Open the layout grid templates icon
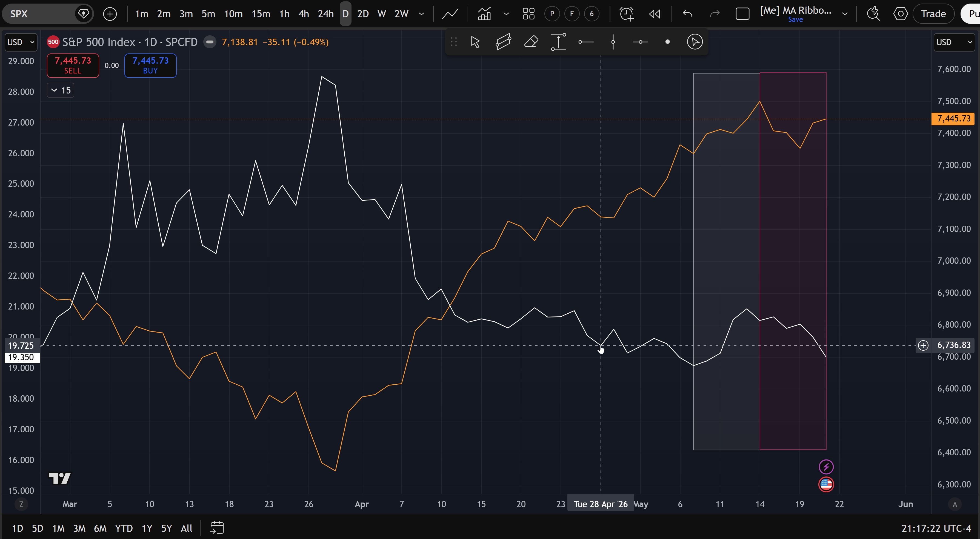This screenshot has width=980, height=539. pos(528,14)
